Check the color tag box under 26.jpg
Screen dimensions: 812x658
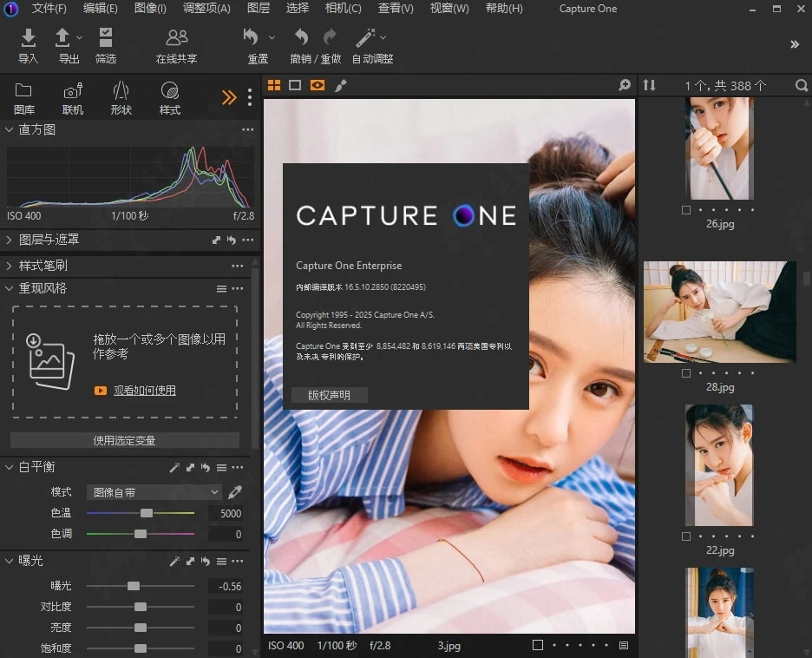[686, 210]
